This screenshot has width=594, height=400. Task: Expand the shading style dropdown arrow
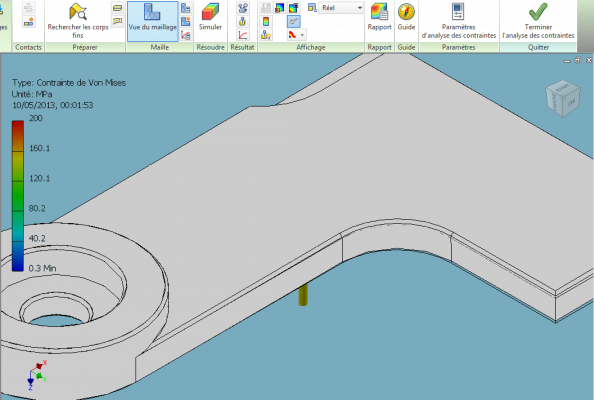point(302,35)
